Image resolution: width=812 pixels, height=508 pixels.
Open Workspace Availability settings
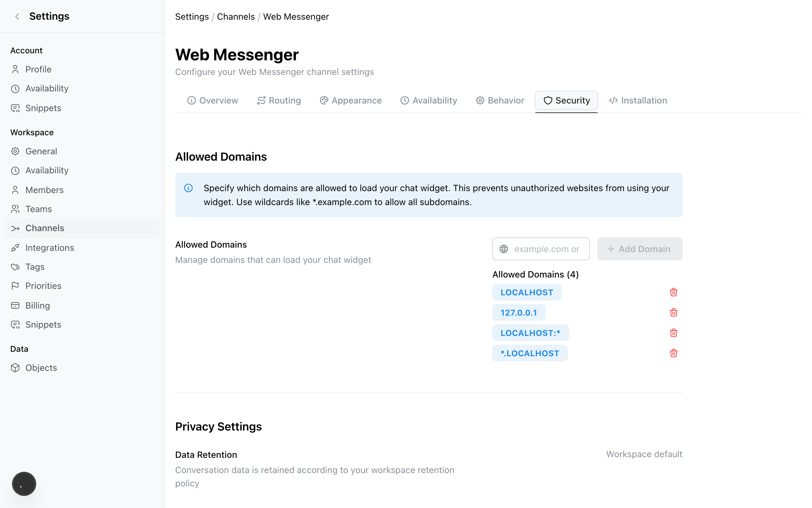[82, 170]
